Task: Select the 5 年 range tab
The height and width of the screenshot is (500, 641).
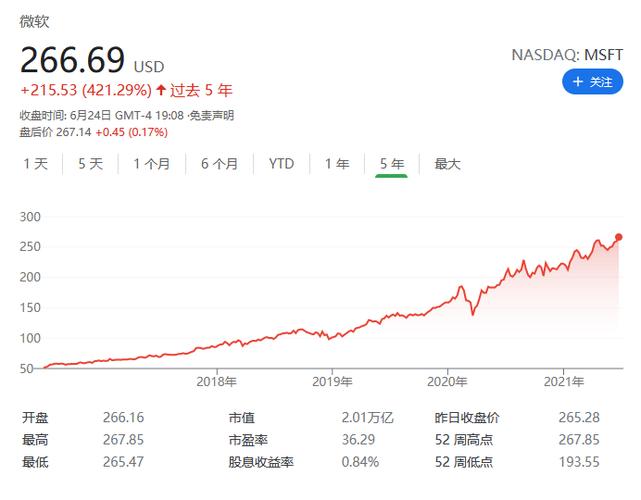Action: (392, 164)
